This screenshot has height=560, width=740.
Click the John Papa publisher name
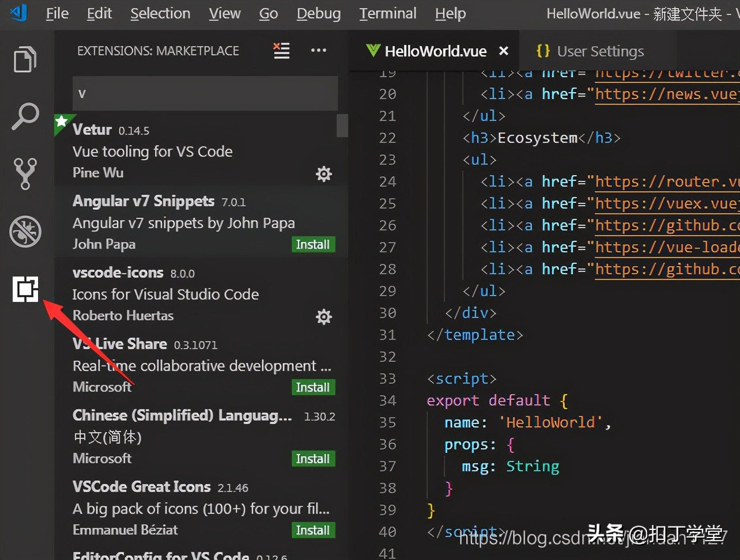[104, 244]
